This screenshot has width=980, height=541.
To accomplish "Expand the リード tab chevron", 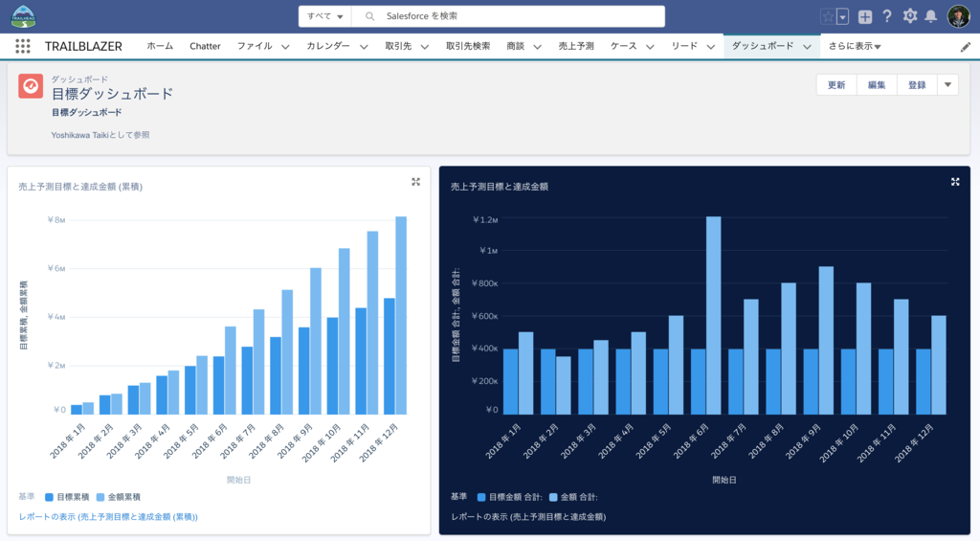I will (711, 47).
